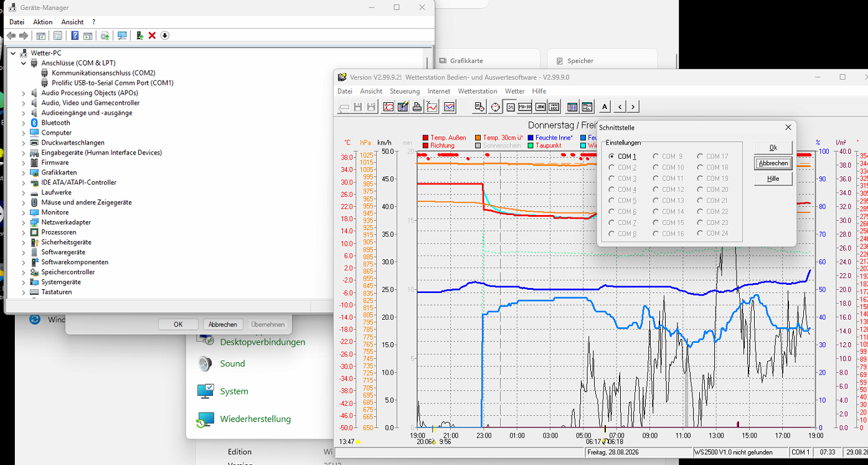Open the Wetterstation menu
The image size is (868, 465).
click(478, 91)
